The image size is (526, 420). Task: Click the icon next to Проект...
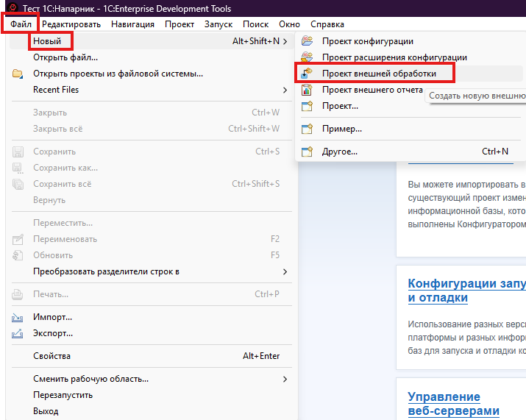click(x=307, y=106)
